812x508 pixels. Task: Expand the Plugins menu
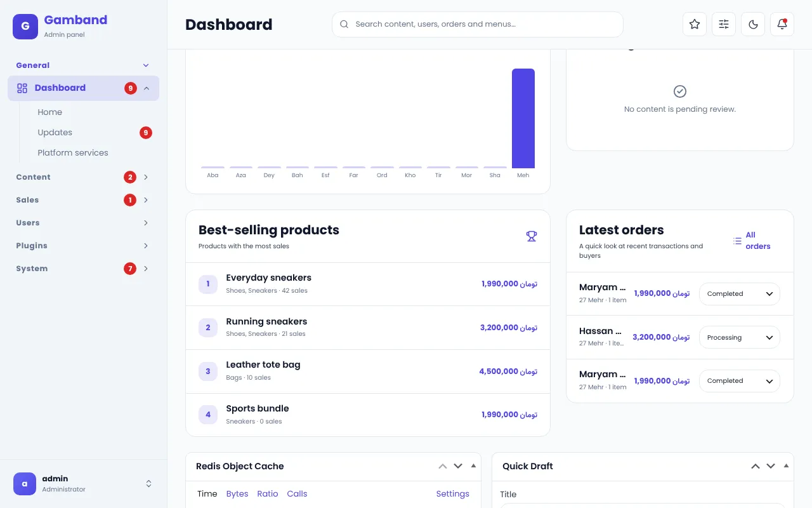pyautogui.click(x=146, y=246)
